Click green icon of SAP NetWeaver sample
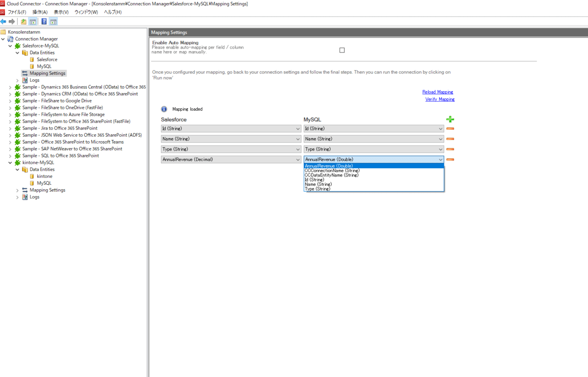 [18, 149]
